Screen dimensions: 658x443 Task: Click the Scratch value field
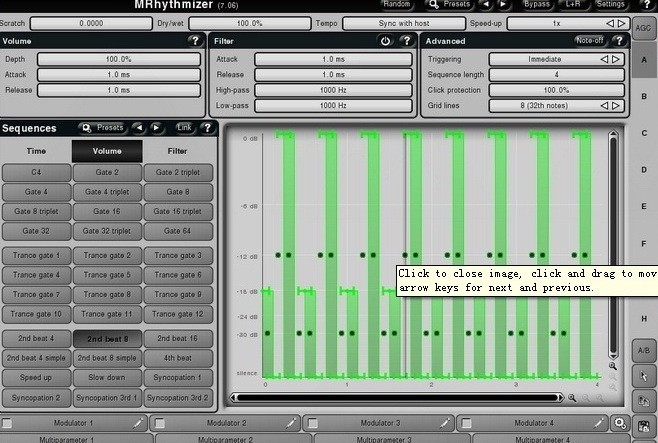coord(91,23)
